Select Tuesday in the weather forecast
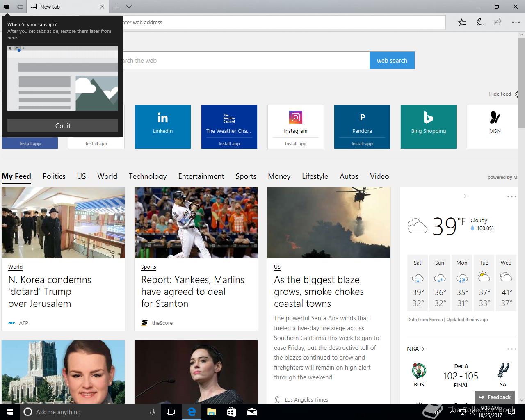This screenshot has width=525, height=420. 484,283
